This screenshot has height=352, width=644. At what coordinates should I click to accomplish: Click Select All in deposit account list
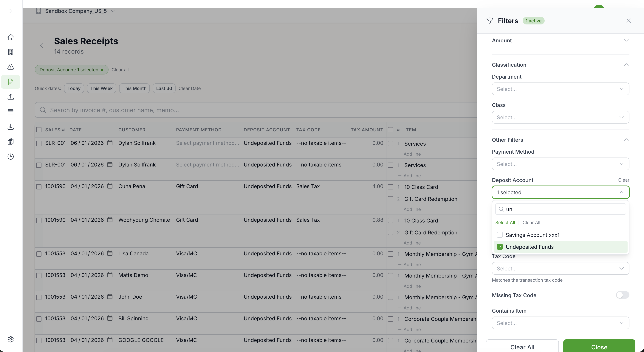(x=505, y=223)
